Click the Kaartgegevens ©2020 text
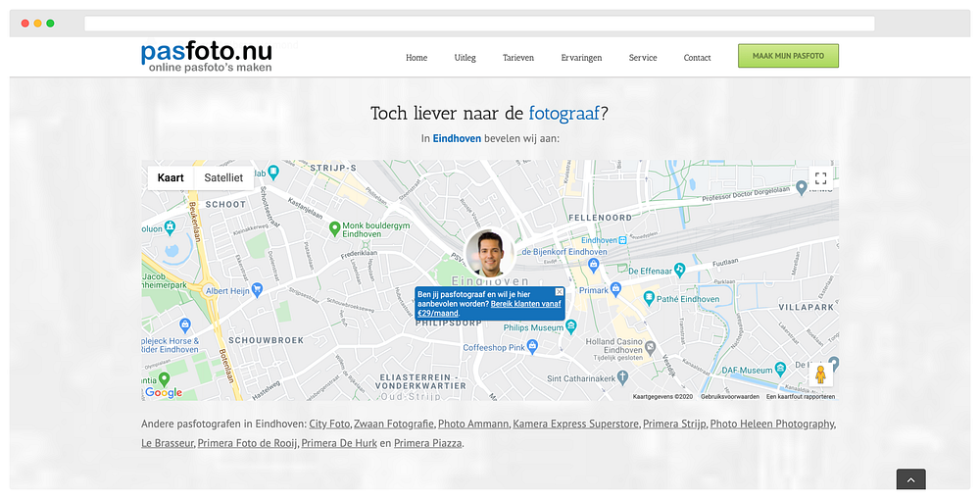The image size is (980, 499). [662, 396]
